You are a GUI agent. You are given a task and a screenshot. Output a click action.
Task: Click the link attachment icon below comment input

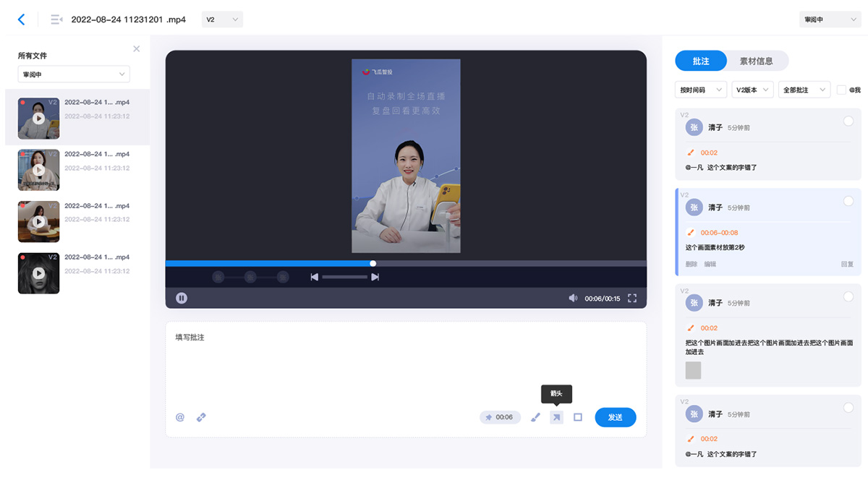(201, 417)
